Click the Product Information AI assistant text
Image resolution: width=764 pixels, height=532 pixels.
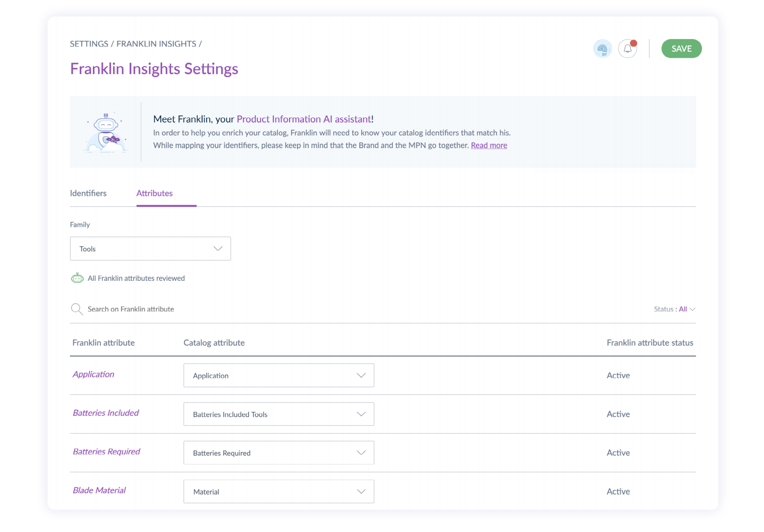click(304, 119)
